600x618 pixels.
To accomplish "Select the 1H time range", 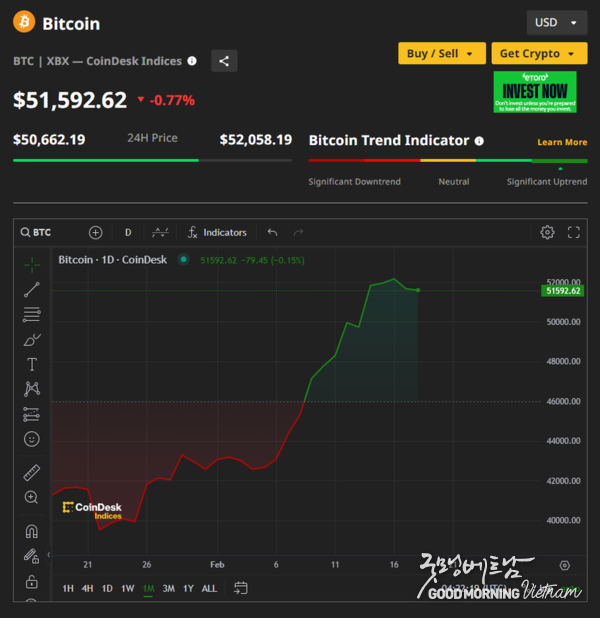I will (x=68, y=588).
